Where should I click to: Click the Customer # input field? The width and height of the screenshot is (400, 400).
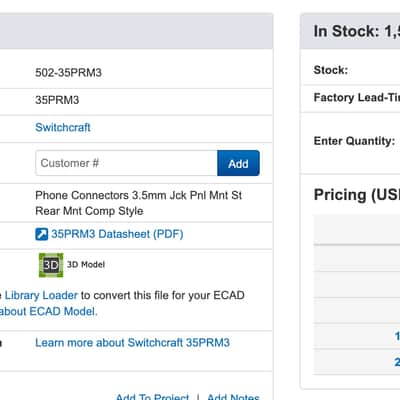(126, 163)
